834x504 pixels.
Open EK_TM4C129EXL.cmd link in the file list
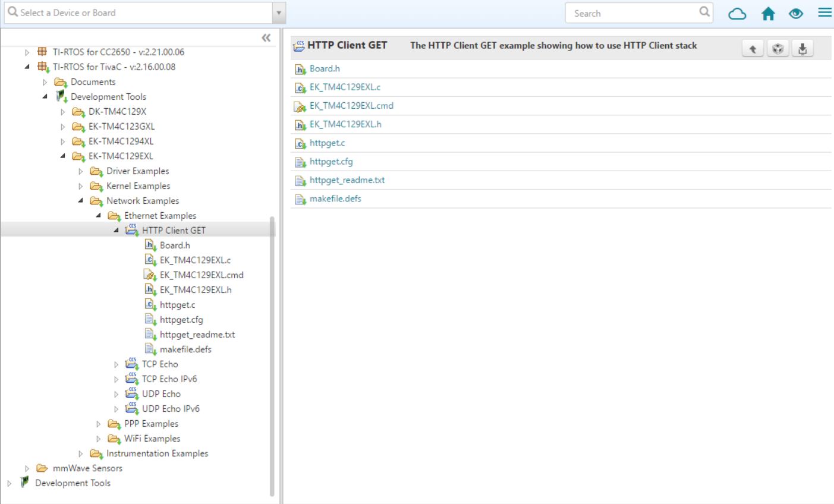pyautogui.click(x=351, y=106)
